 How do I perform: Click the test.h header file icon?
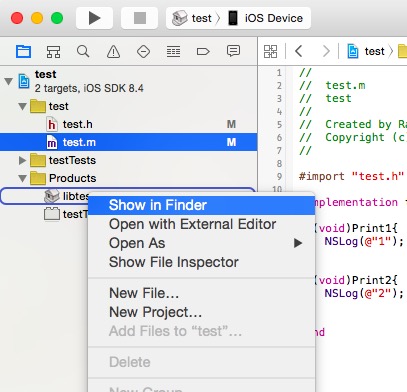(52, 124)
